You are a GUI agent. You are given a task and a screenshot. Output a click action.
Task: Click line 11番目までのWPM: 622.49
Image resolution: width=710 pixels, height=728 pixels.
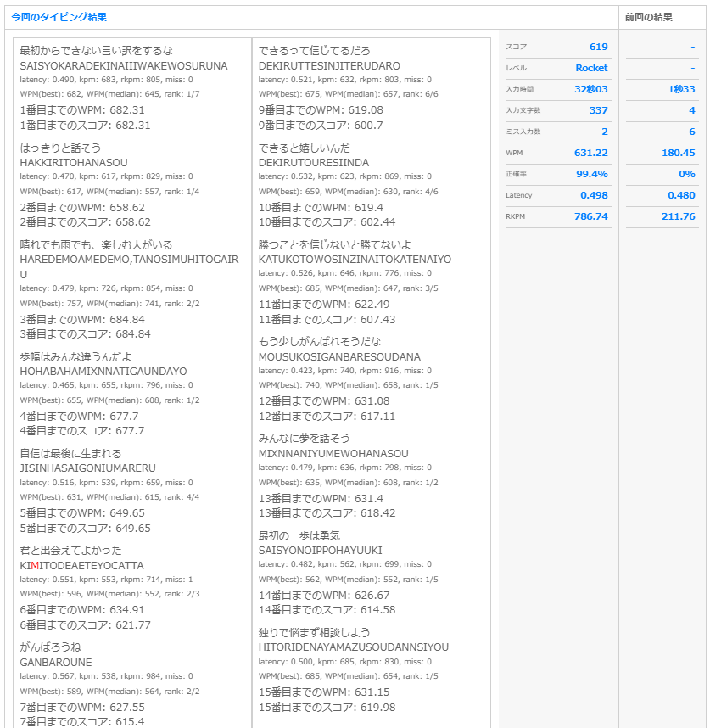(x=324, y=305)
